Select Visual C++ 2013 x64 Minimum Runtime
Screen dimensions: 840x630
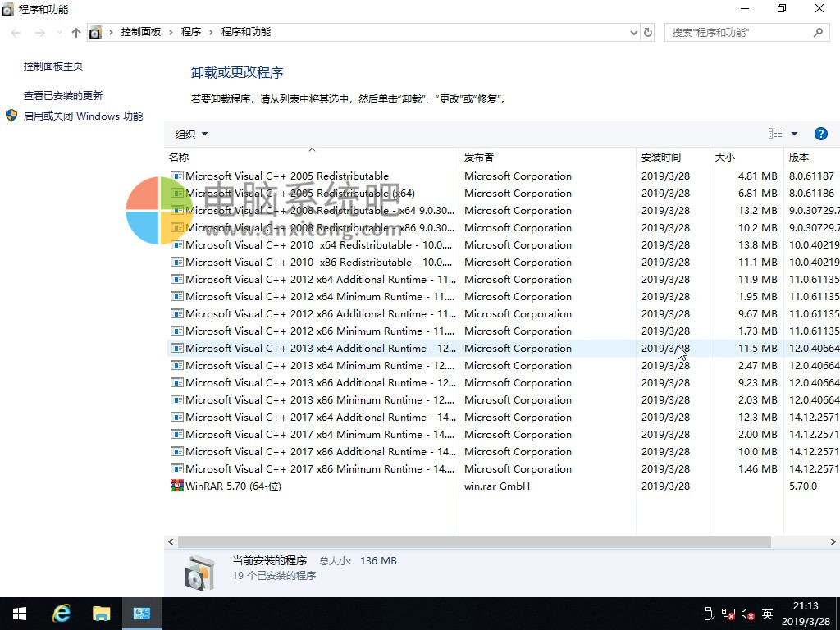tap(504, 365)
